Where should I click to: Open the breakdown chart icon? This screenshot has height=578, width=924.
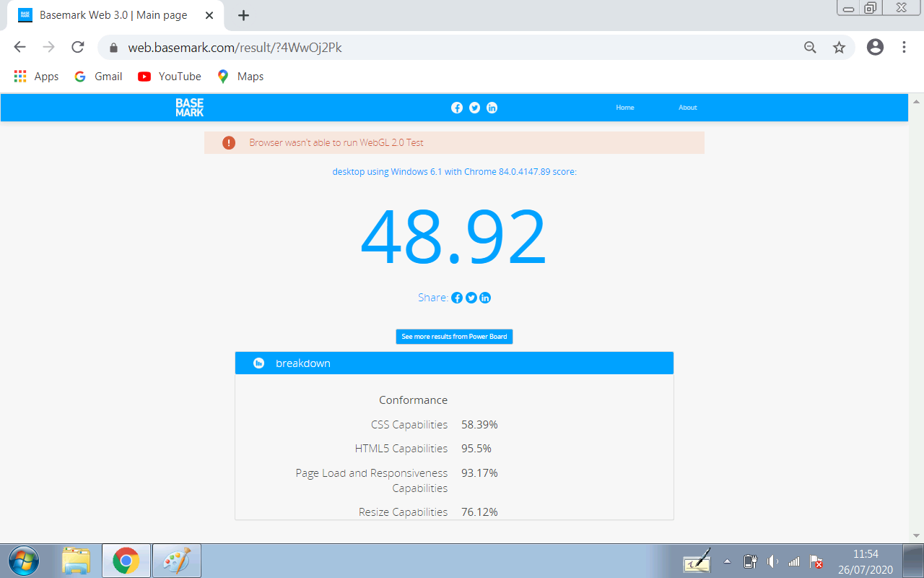(x=258, y=363)
